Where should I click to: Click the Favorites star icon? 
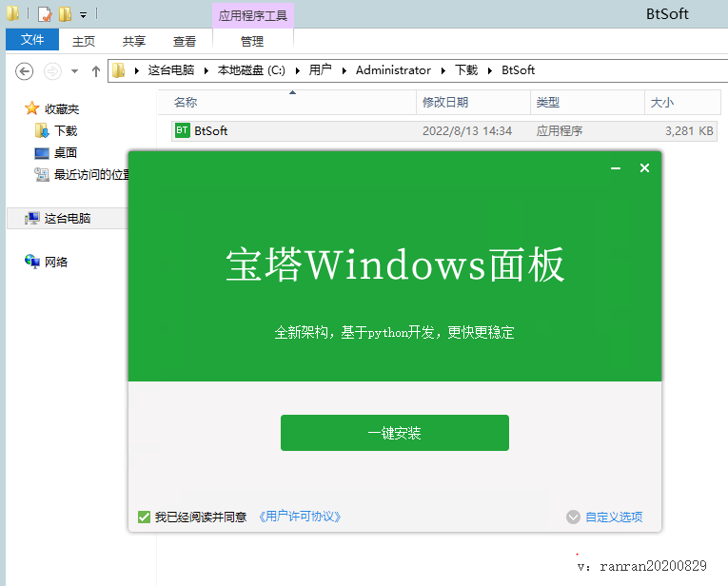tap(32, 108)
